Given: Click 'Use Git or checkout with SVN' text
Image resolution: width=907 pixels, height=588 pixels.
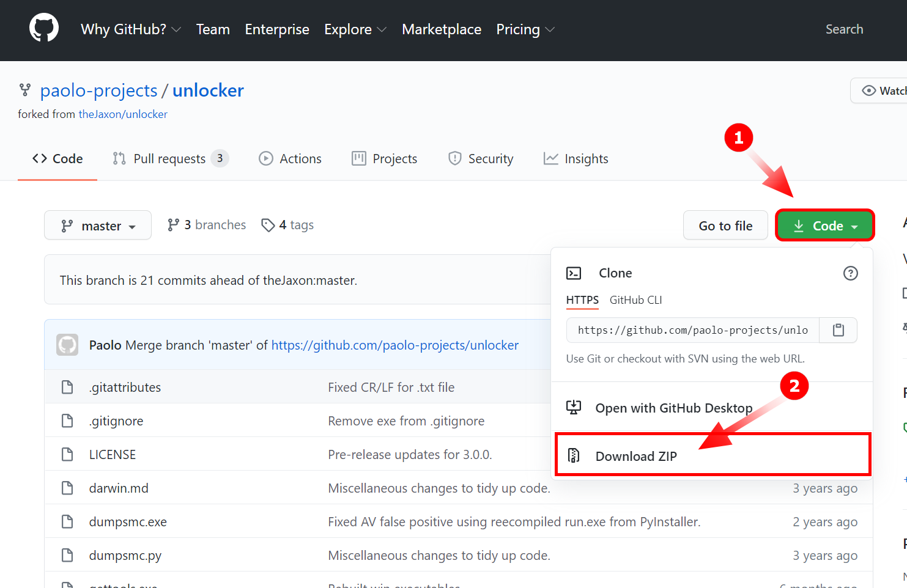Looking at the screenshot, I should (x=686, y=359).
